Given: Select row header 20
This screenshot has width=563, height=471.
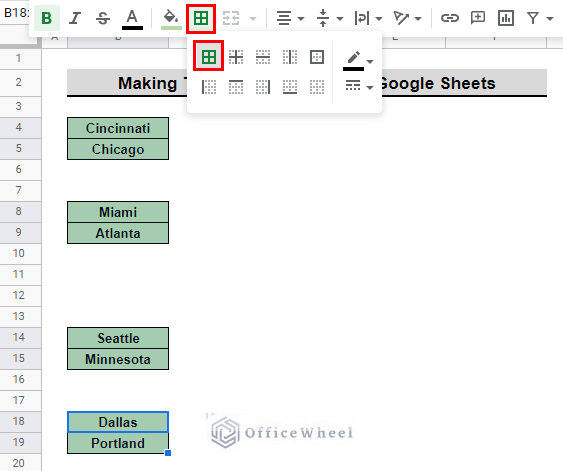Looking at the screenshot, I should tap(20, 463).
